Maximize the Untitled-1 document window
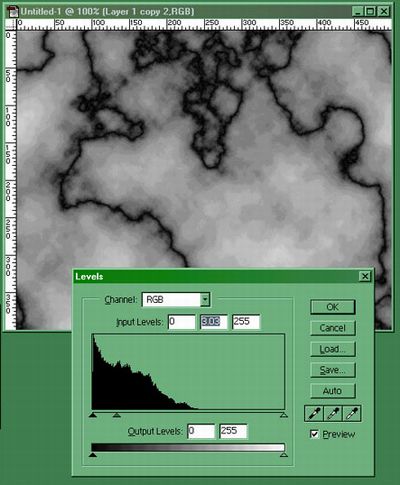Image resolution: width=400 pixels, height=485 pixels. tap(370, 12)
